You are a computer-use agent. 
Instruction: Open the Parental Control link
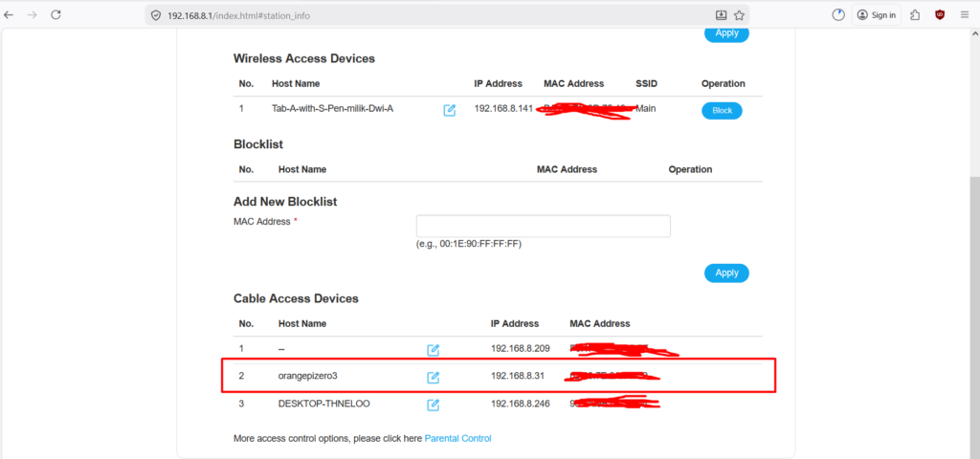457,438
